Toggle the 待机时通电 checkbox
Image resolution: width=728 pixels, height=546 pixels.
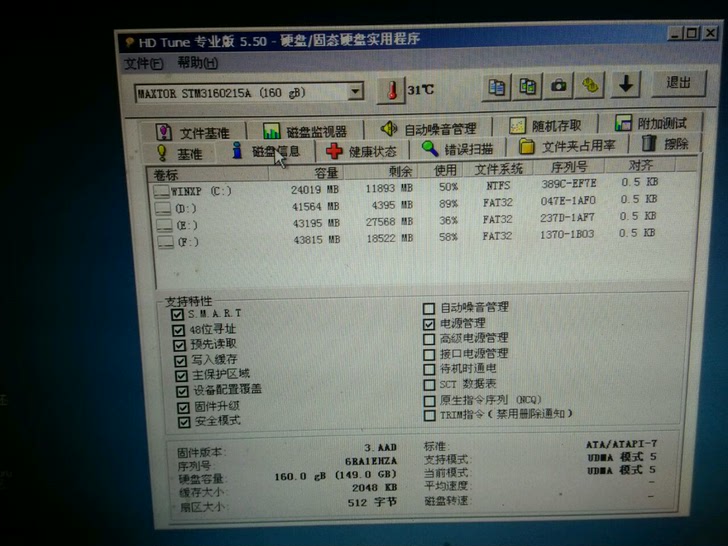pyautogui.click(x=429, y=370)
